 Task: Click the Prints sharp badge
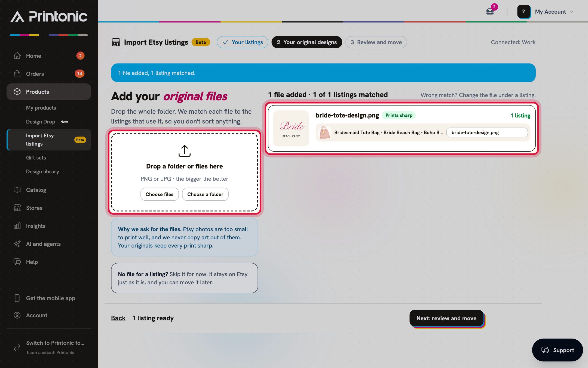point(399,115)
